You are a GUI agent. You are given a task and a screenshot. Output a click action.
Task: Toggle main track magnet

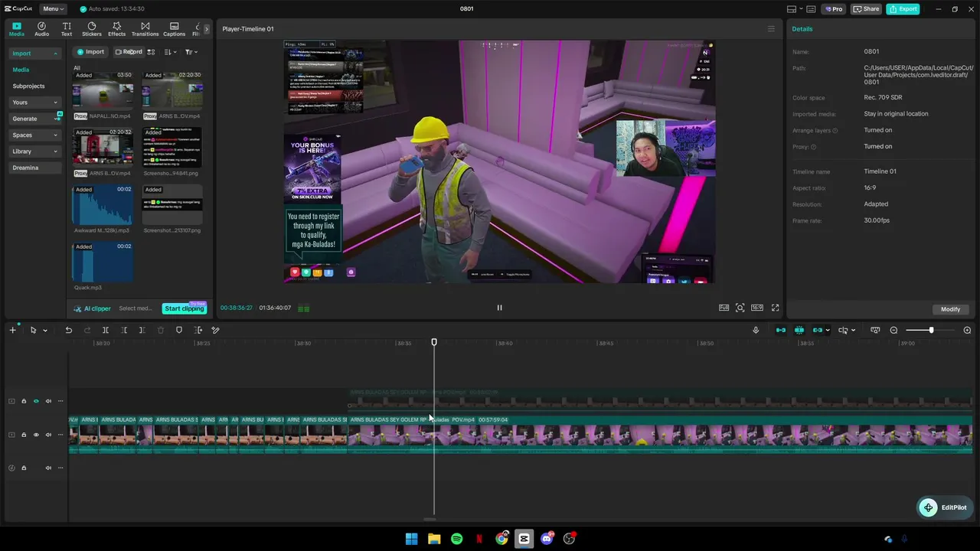(x=781, y=330)
